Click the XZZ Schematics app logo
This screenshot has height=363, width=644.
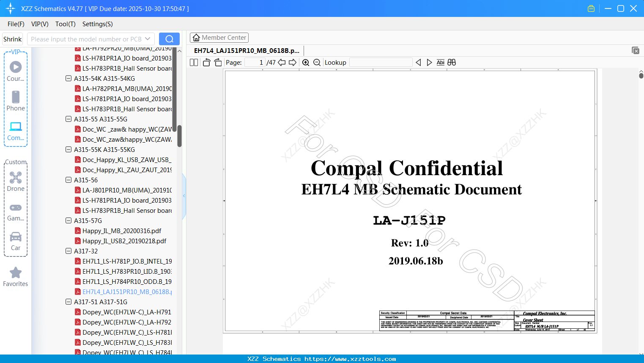point(11,8)
